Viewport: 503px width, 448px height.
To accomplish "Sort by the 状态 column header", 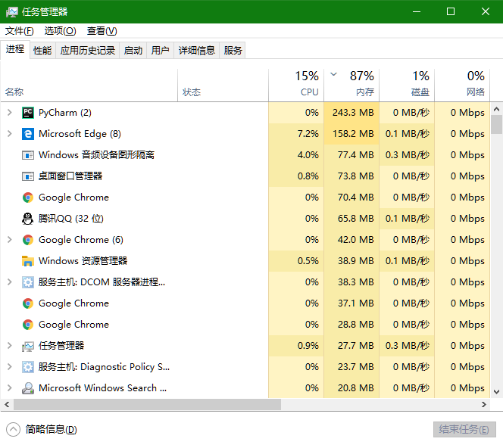I will [223, 85].
